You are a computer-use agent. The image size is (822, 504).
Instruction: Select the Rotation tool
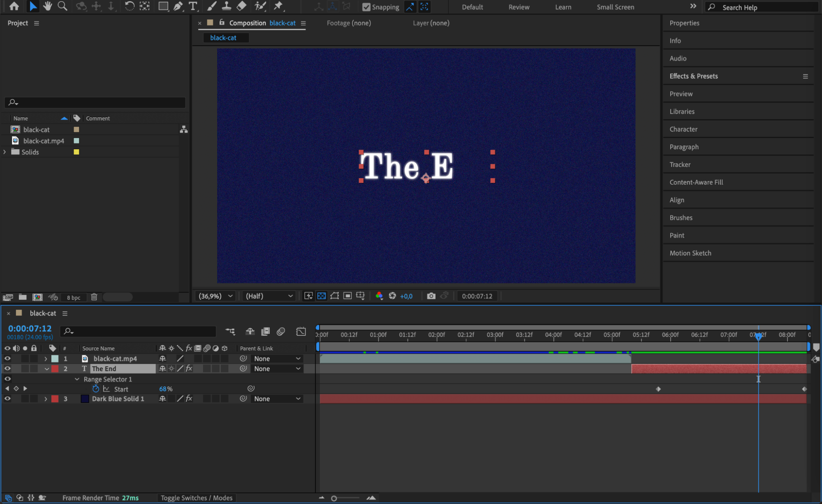point(129,6)
